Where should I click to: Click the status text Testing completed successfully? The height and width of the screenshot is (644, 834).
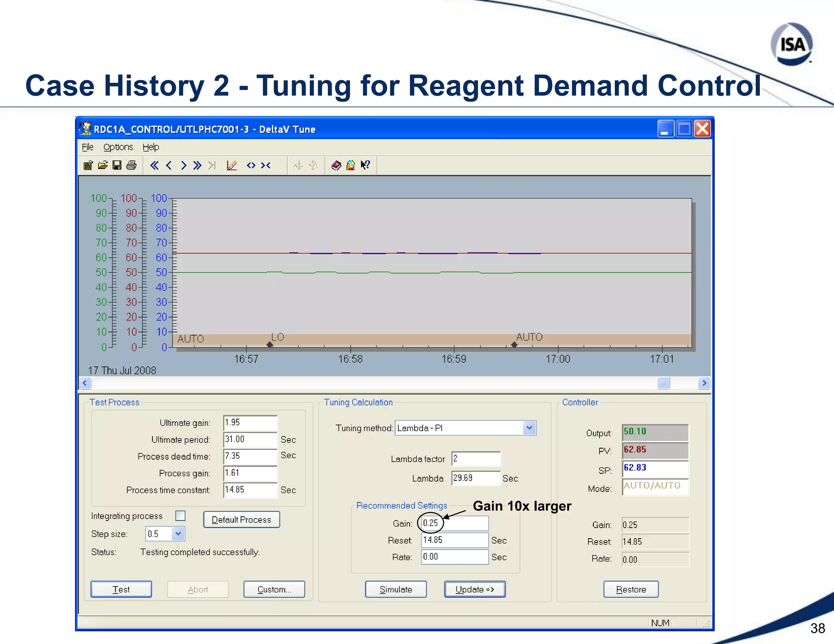point(200,552)
